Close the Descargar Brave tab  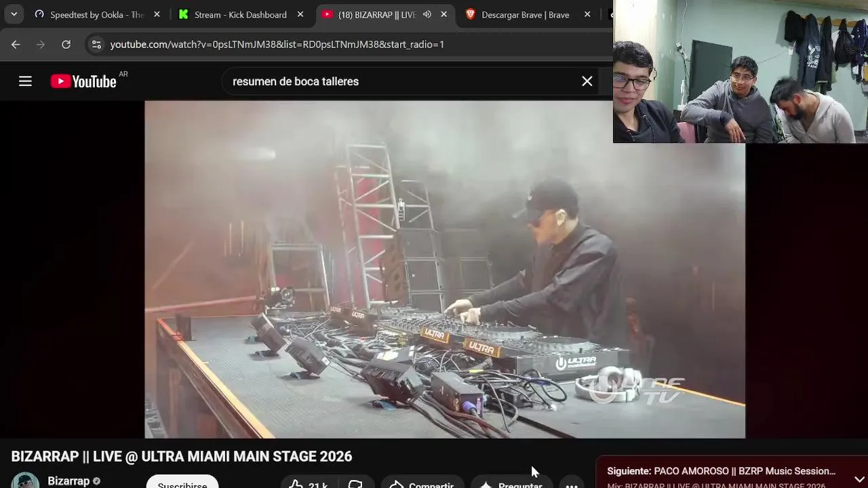click(587, 14)
